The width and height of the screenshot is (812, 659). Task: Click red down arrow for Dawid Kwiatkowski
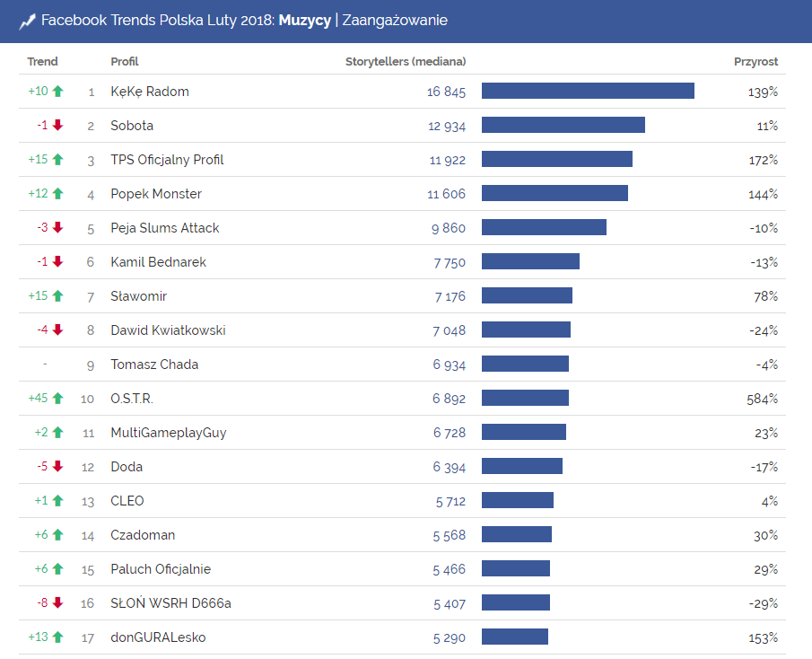tap(58, 330)
